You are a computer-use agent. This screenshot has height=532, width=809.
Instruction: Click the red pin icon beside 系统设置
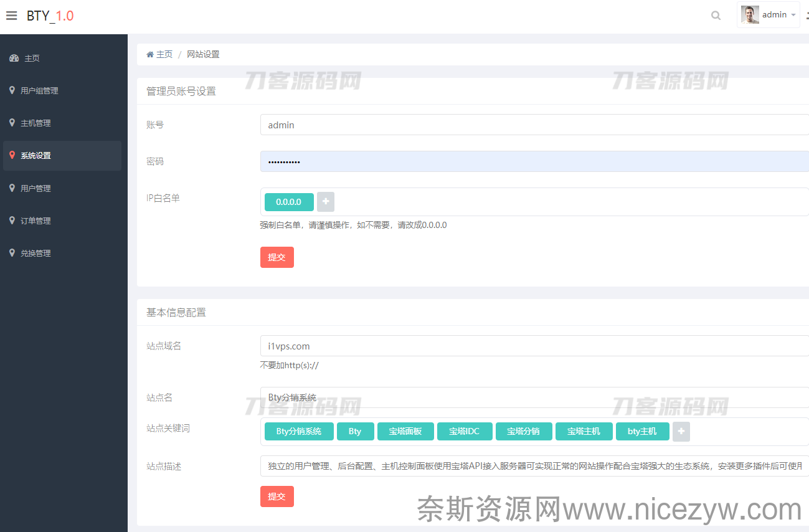[12, 155]
